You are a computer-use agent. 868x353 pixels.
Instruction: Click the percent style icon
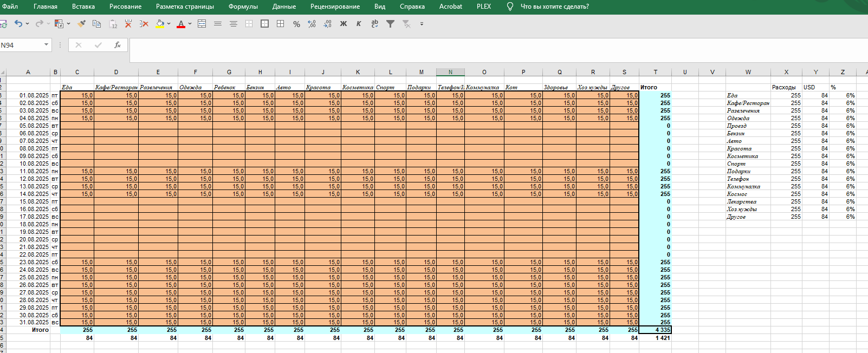(296, 24)
